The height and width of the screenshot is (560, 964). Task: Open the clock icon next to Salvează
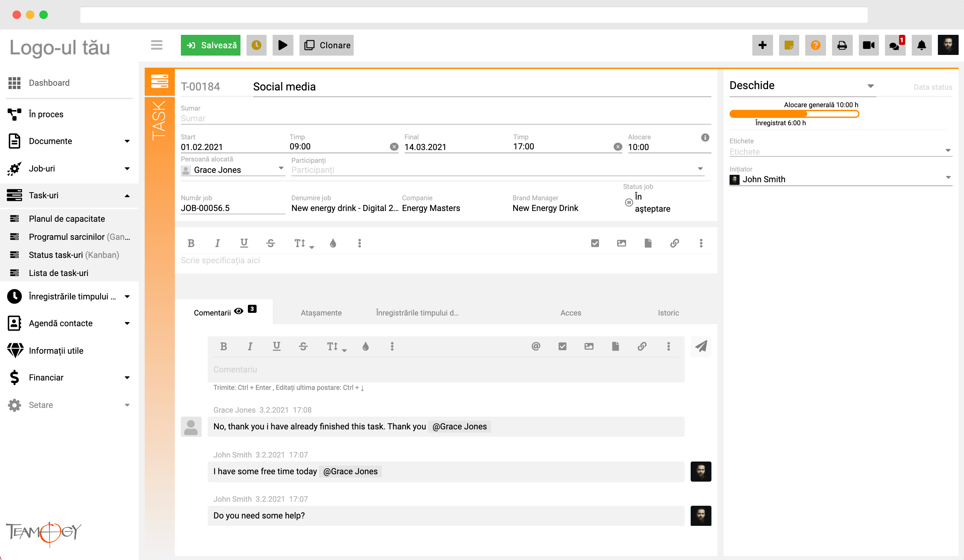[256, 45]
